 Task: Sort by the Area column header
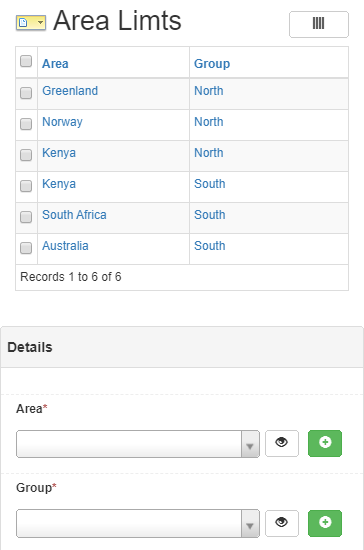(55, 63)
